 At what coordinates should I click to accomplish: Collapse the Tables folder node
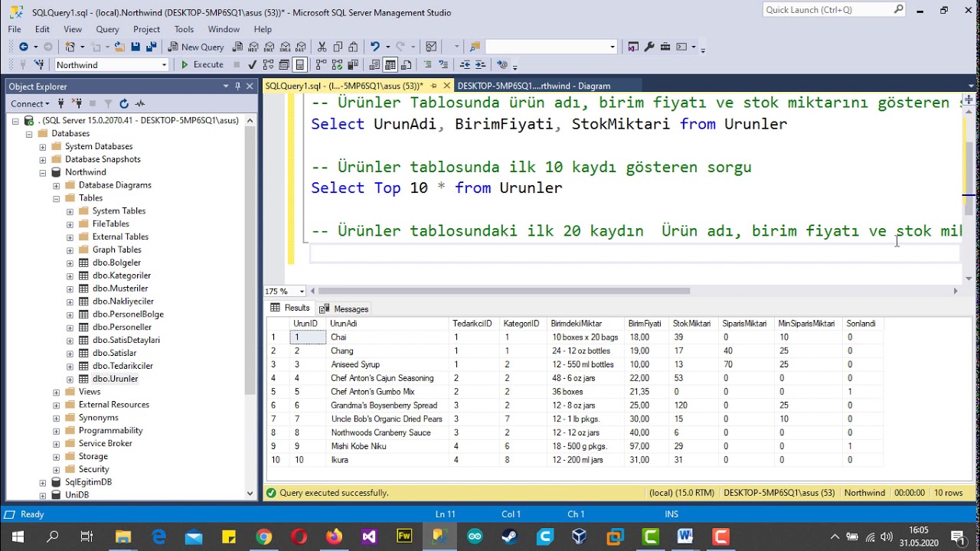(x=57, y=198)
